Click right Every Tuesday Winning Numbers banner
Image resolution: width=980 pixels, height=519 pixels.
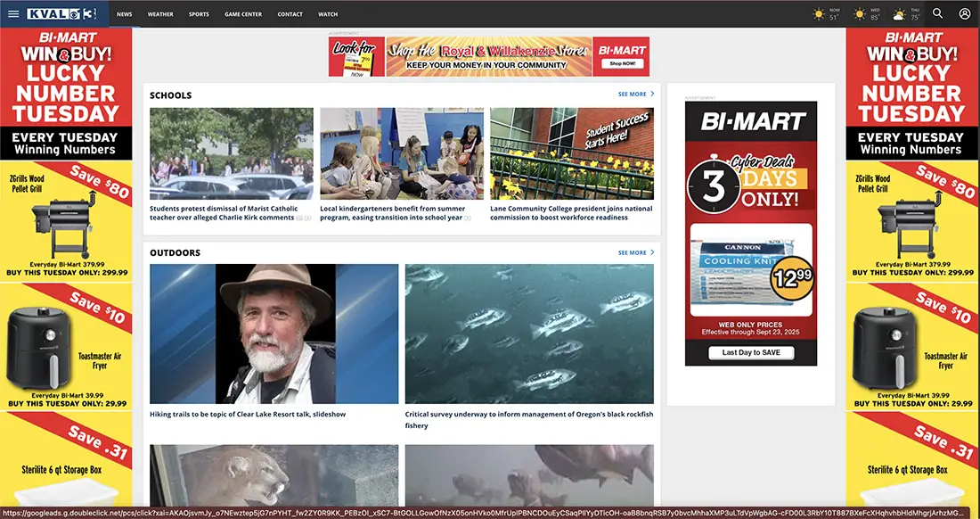coord(912,144)
